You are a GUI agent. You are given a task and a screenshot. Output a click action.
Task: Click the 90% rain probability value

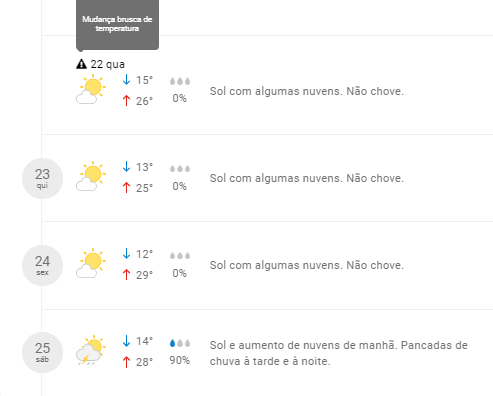[x=179, y=360]
